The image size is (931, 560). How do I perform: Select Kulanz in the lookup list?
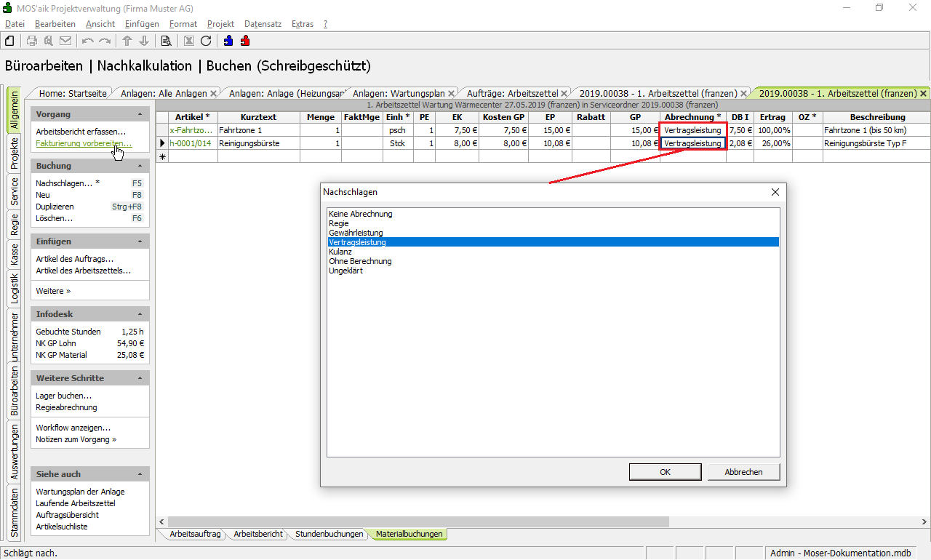pos(340,252)
